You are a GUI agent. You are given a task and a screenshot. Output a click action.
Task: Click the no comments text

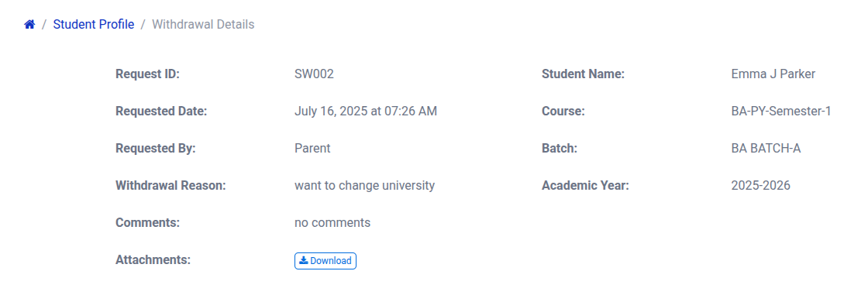tap(332, 223)
